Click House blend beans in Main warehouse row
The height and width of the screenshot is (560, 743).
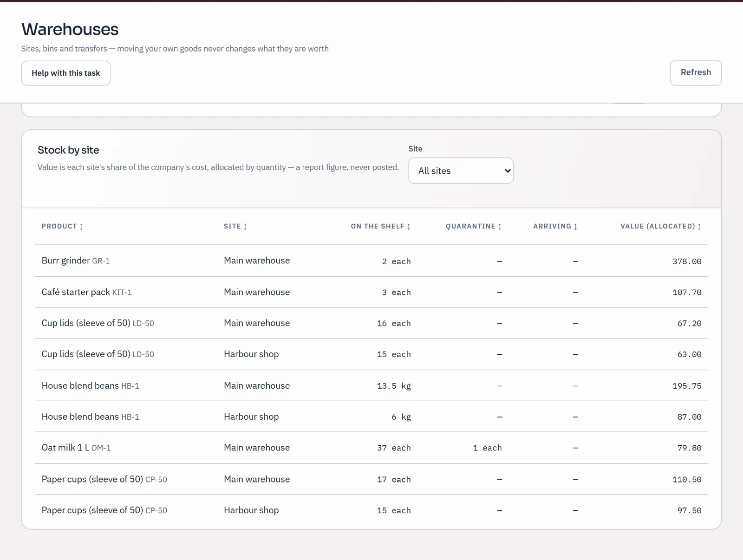point(90,385)
